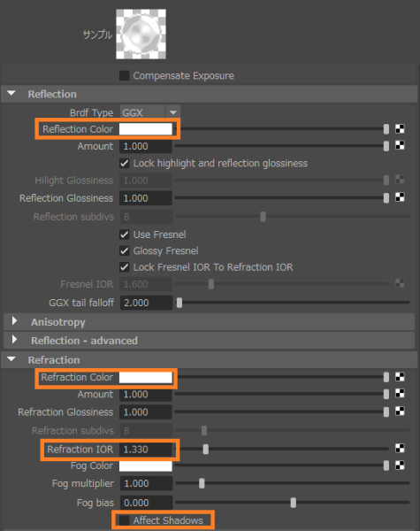Click the Reflection Color map checker icon
Viewport: 420px width, 531px height.
(400, 128)
